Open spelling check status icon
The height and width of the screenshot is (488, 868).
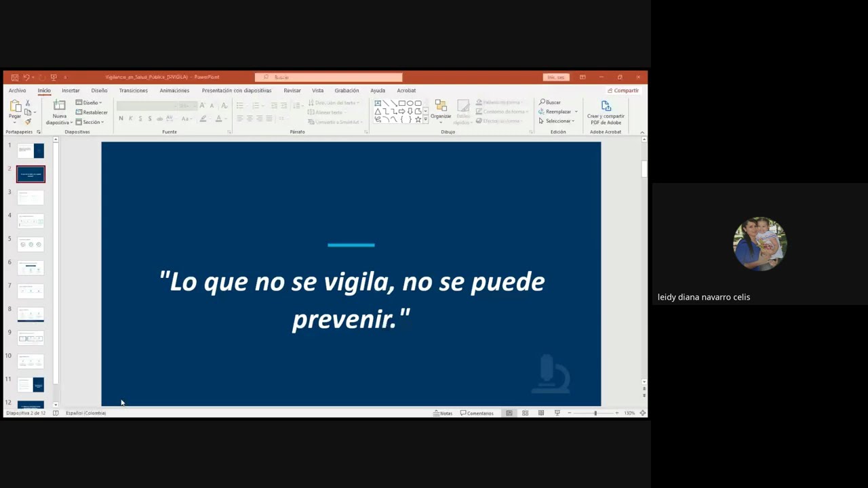pyautogui.click(x=56, y=413)
